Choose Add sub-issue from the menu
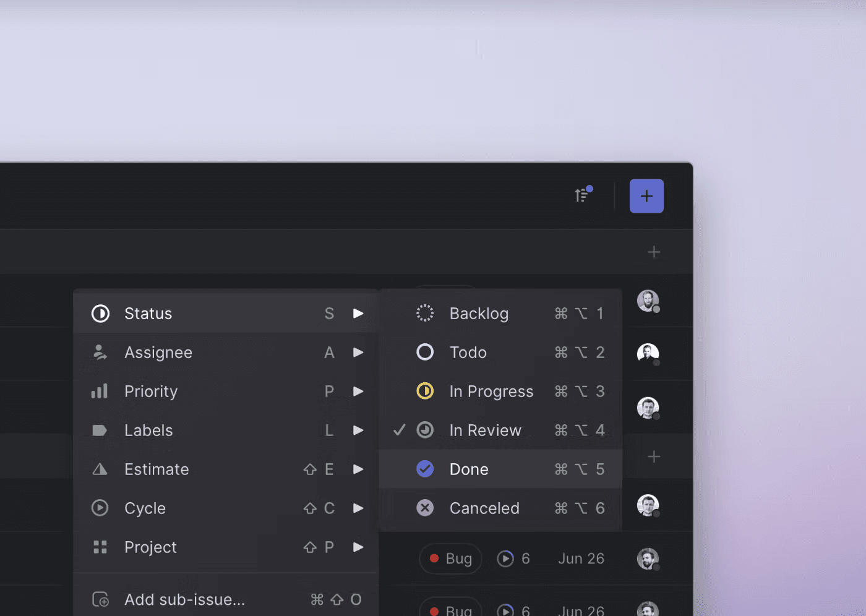 click(184, 599)
